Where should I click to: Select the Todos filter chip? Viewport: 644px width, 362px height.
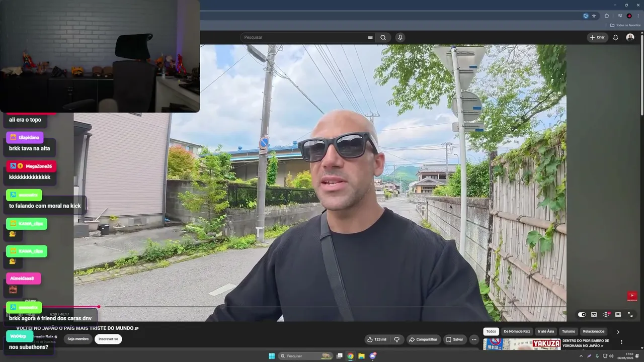491,331
